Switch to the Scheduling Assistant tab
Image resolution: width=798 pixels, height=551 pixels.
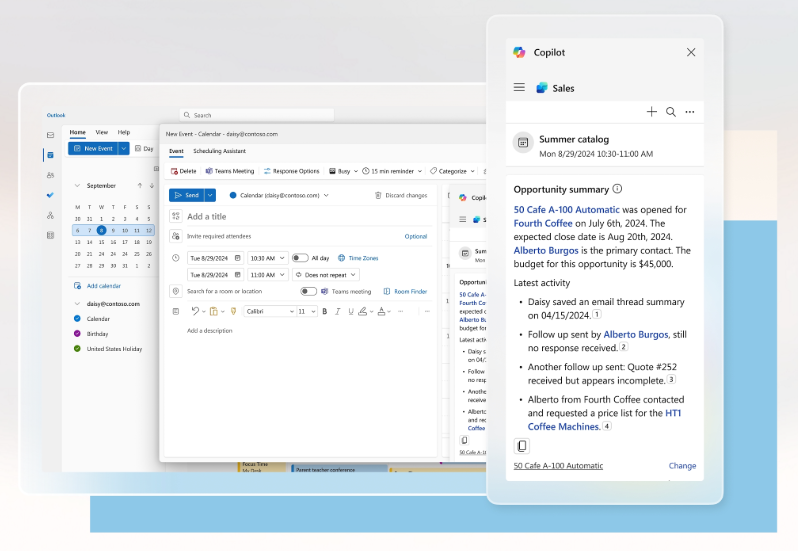[x=219, y=151]
